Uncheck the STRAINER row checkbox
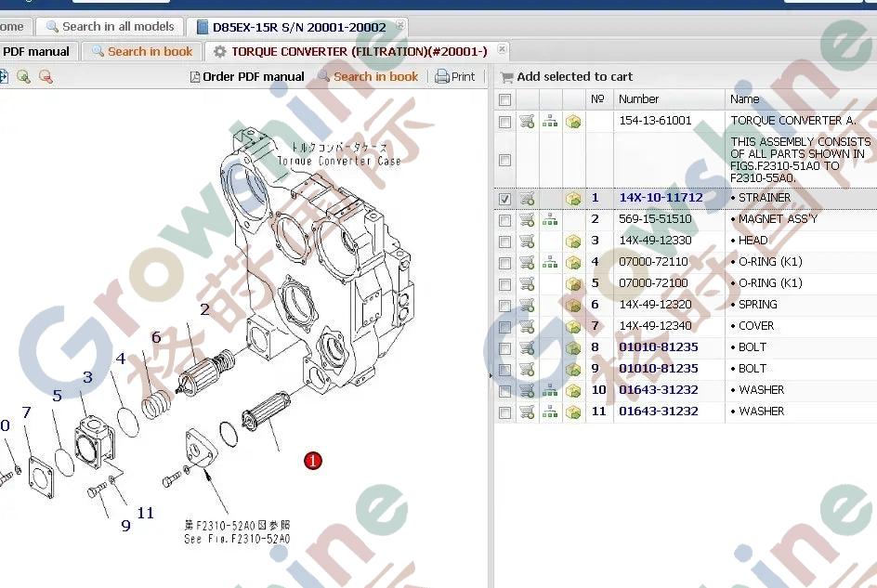Viewport: 877px width, 588px height. click(504, 199)
